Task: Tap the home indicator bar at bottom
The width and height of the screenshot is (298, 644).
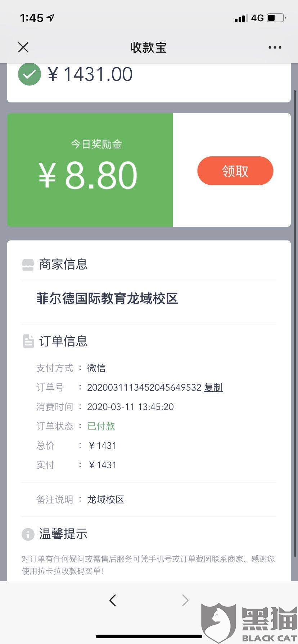Action: coord(149,636)
